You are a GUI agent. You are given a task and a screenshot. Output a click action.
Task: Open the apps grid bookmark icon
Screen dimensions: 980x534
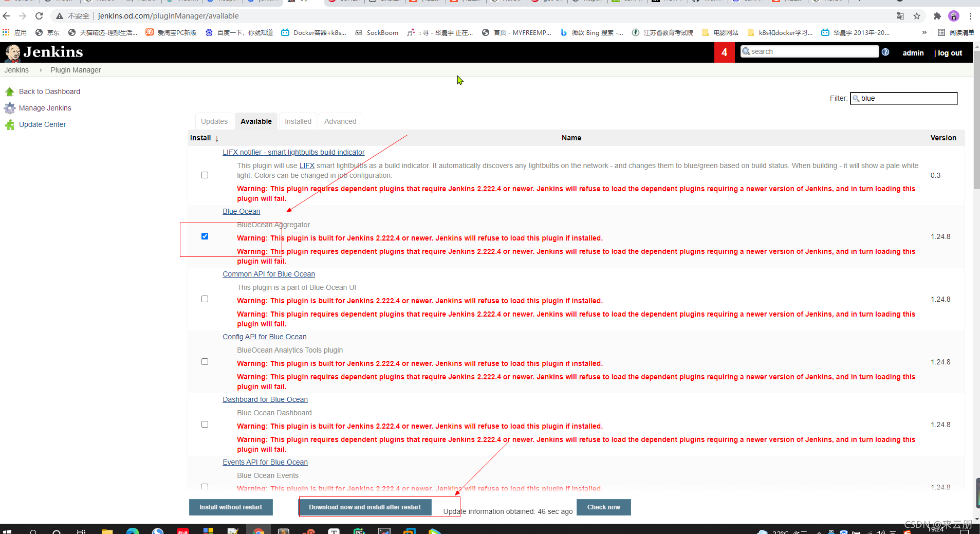coord(6,32)
